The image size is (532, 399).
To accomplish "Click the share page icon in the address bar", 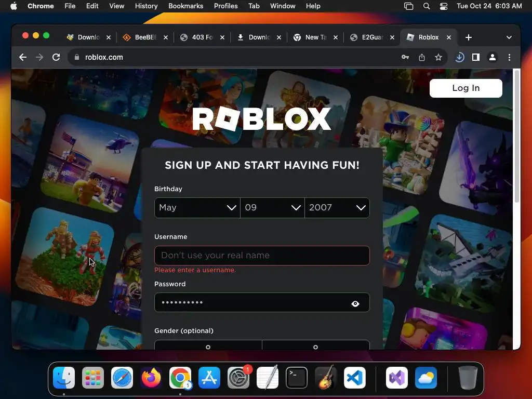I will [422, 57].
